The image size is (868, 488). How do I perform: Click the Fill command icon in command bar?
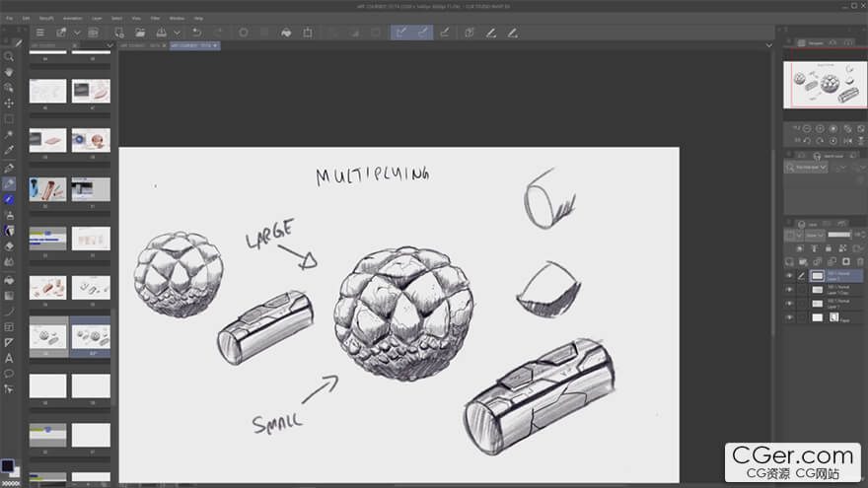pyautogui.click(x=286, y=33)
